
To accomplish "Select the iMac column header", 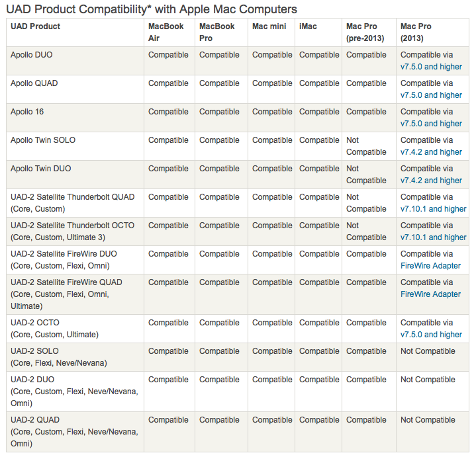I will (x=308, y=26).
